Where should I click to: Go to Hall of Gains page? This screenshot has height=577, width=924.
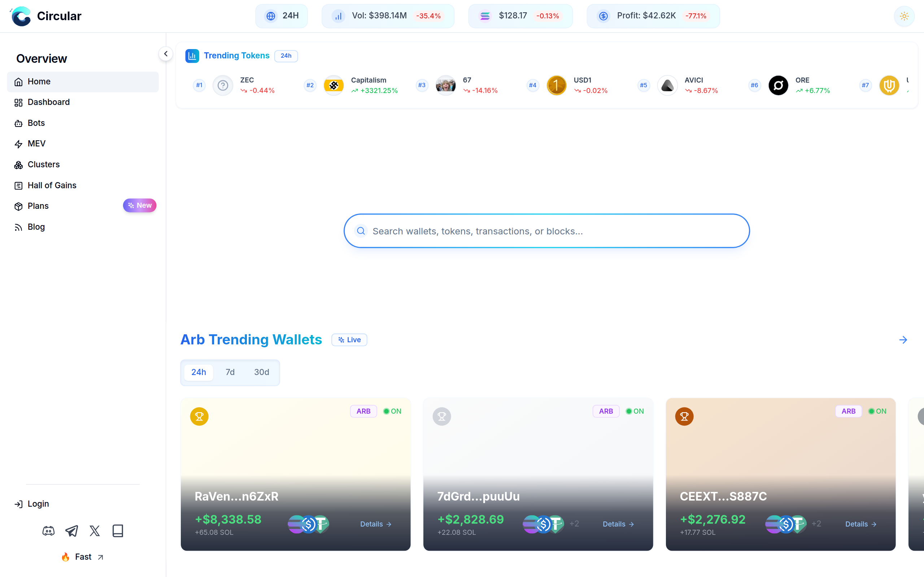52,185
